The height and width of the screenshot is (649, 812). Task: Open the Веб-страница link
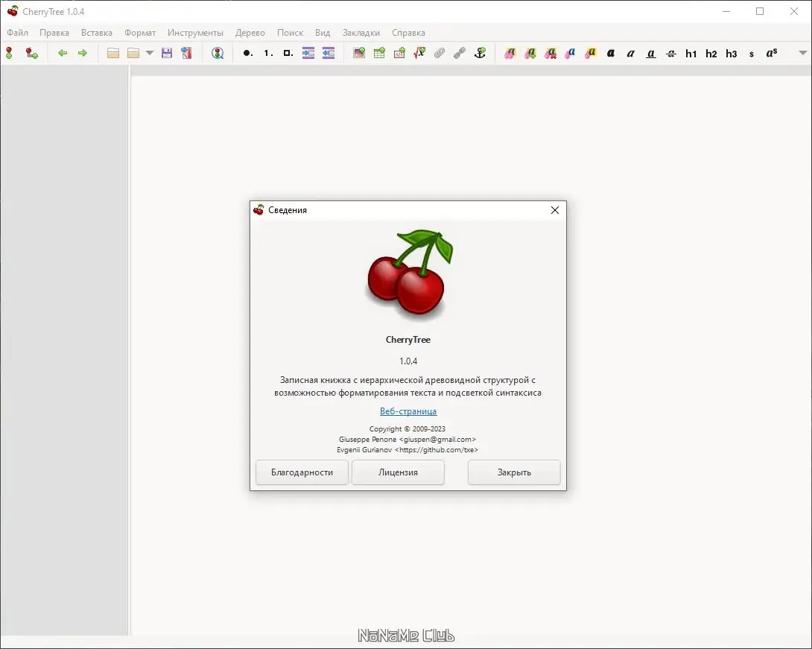(x=408, y=411)
